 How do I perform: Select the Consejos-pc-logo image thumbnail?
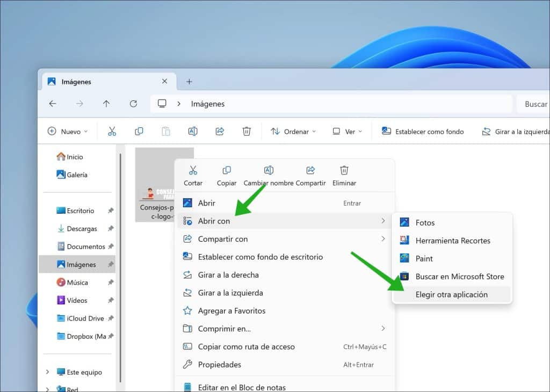155,184
